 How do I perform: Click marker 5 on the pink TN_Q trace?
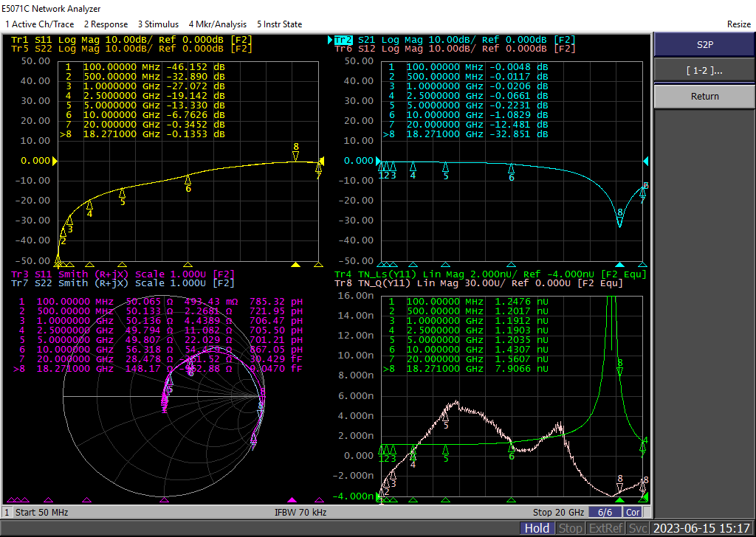coord(445,418)
